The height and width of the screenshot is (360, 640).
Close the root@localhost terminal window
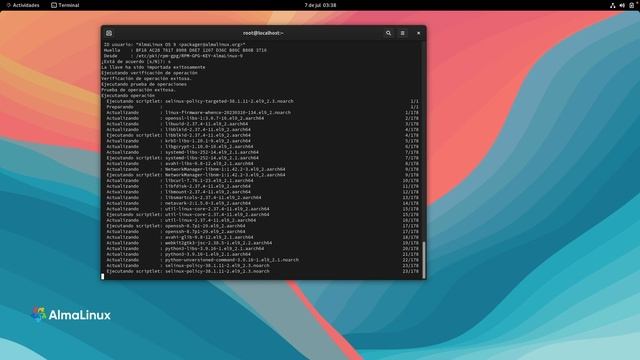tap(418, 33)
